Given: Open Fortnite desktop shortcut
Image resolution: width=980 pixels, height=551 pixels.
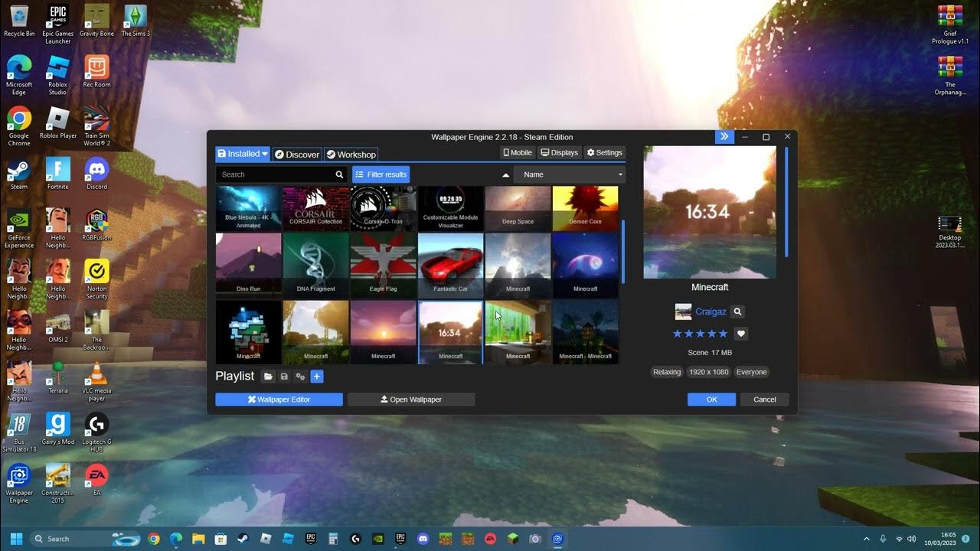Looking at the screenshot, I should pos(57,174).
